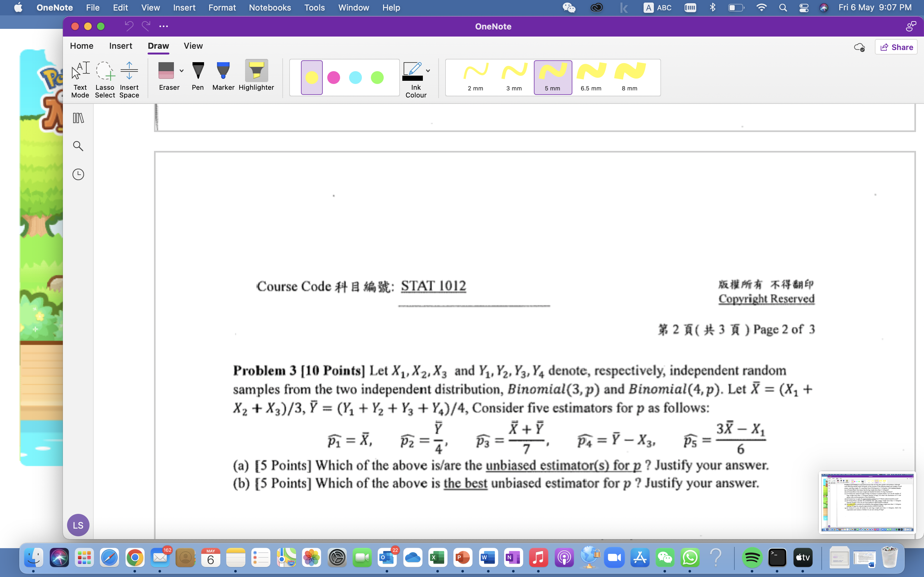This screenshot has width=924, height=577.
Task: Switch to the Home ribbon tab
Action: click(81, 46)
